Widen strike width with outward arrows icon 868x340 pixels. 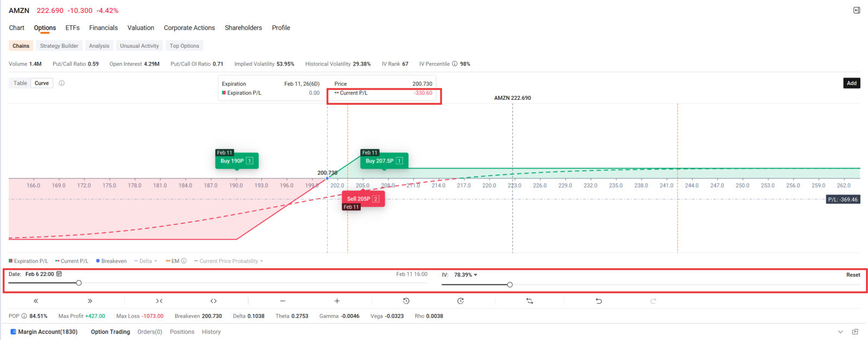(214, 301)
